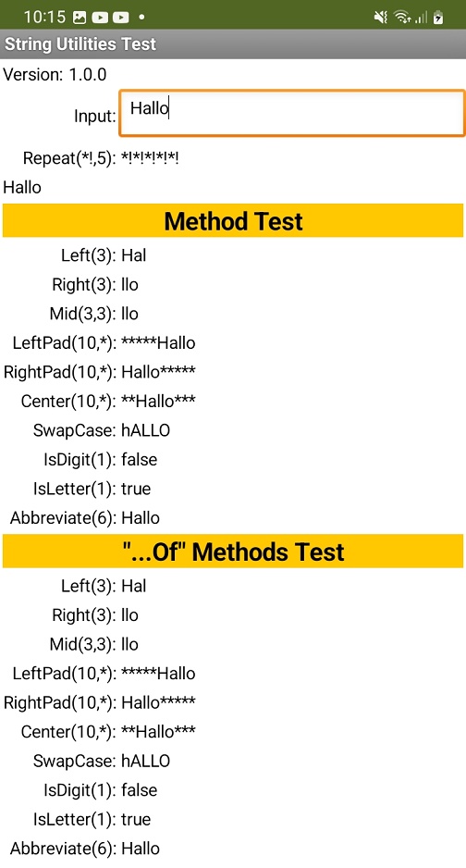Tap the first SwapCase result hALLO
Screen dimensions: 466x868
pyautogui.click(x=145, y=430)
